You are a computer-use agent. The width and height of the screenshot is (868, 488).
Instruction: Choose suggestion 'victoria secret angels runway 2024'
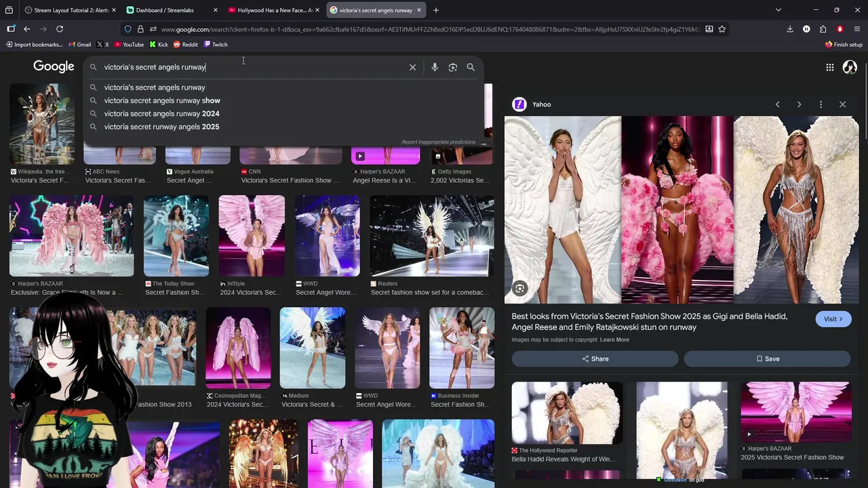point(283,114)
